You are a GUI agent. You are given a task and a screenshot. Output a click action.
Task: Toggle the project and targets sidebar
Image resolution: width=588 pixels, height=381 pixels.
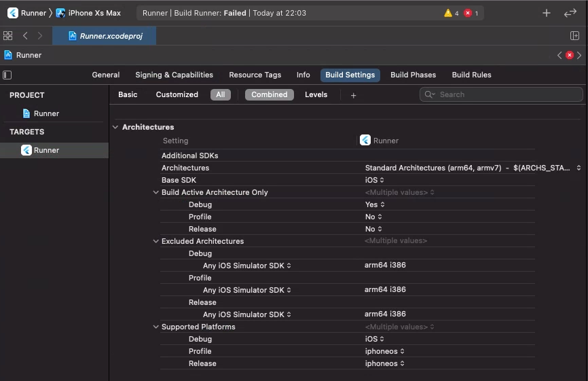click(x=7, y=75)
